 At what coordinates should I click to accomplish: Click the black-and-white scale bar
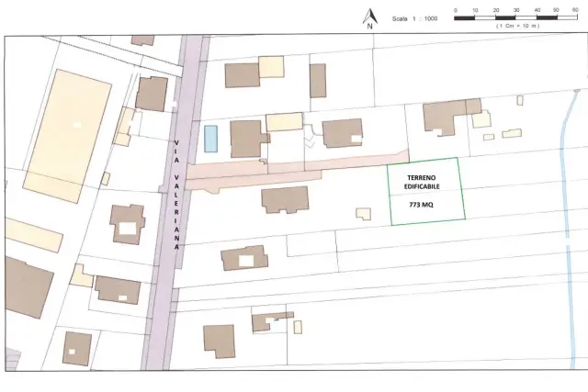tap(515, 17)
